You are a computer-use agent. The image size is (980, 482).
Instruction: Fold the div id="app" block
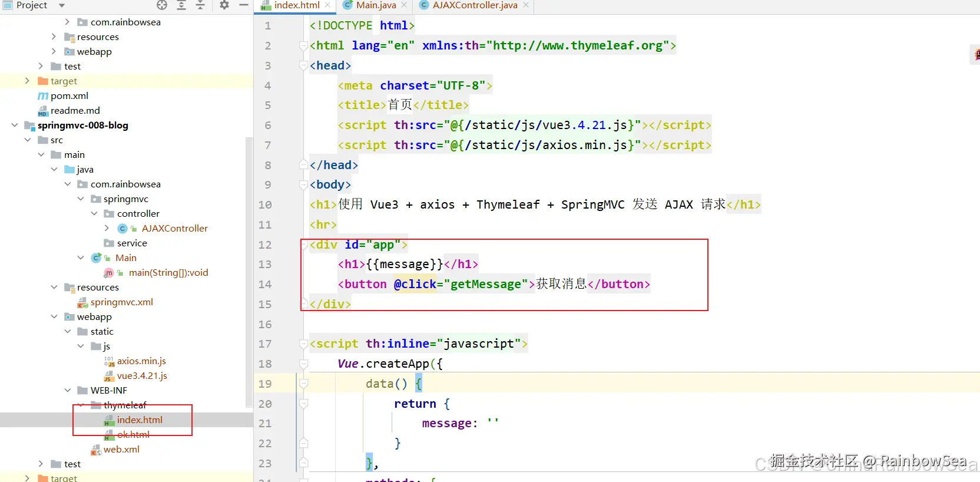pos(304,245)
